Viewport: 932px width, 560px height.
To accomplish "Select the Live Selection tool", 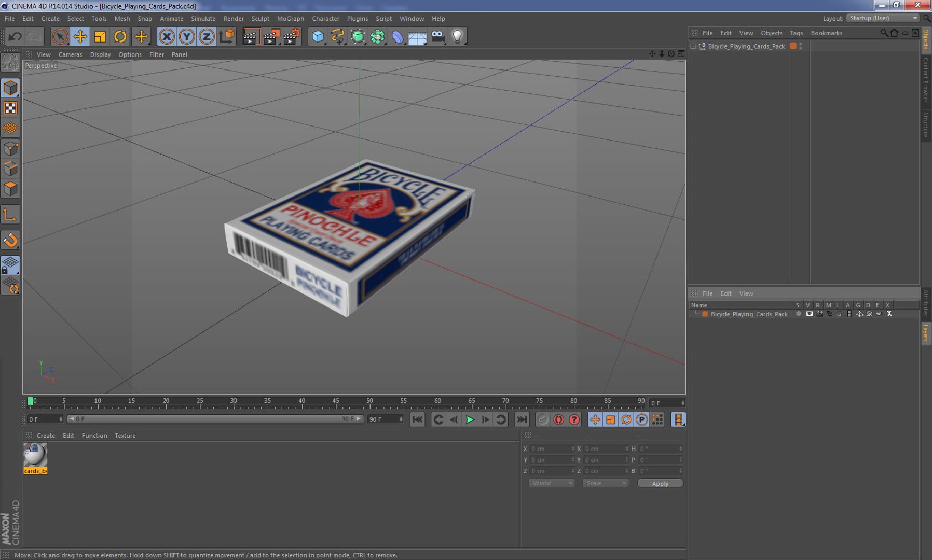I will point(60,36).
